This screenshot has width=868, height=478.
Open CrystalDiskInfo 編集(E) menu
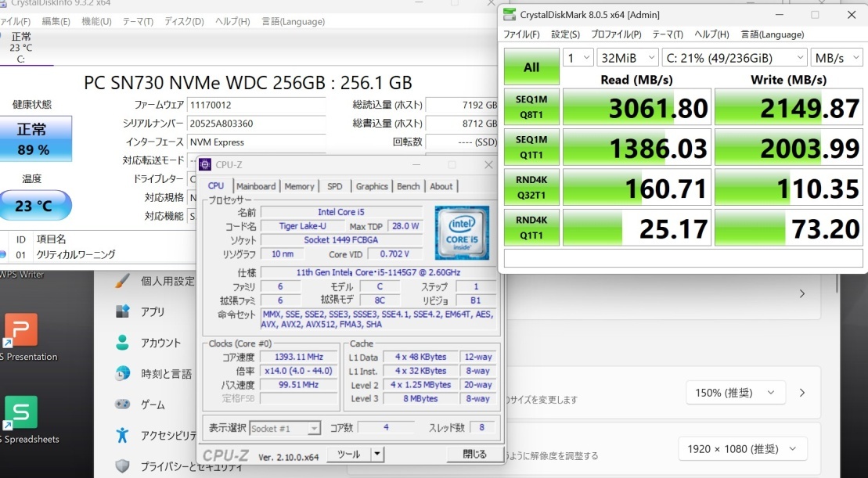pos(56,22)
